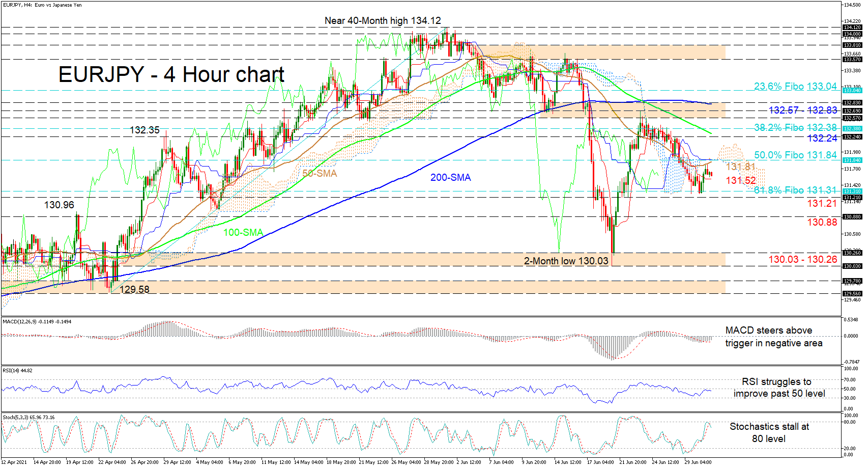868x468 pixels.
Task: Click the 'MACD(12,26,9)' indicator readout
Action: tap(37, 322)
